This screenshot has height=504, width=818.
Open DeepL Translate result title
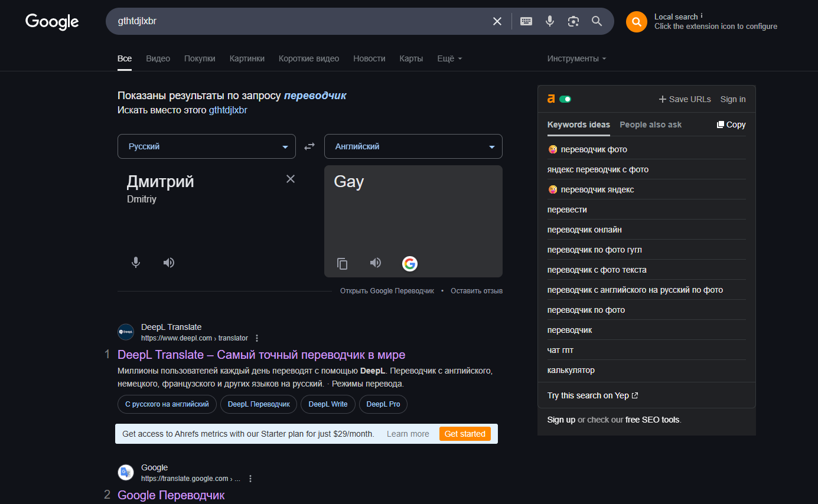click(x=262, y=355)
